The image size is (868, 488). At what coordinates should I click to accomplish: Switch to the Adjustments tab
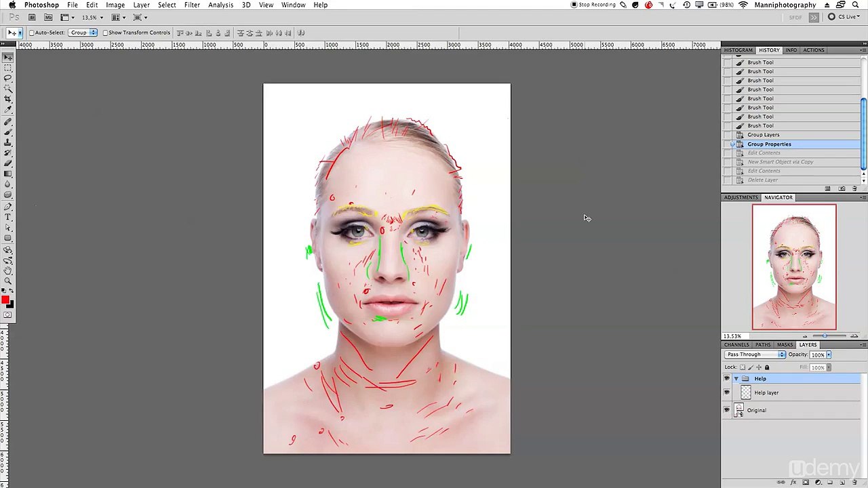[x=741, y=197]
